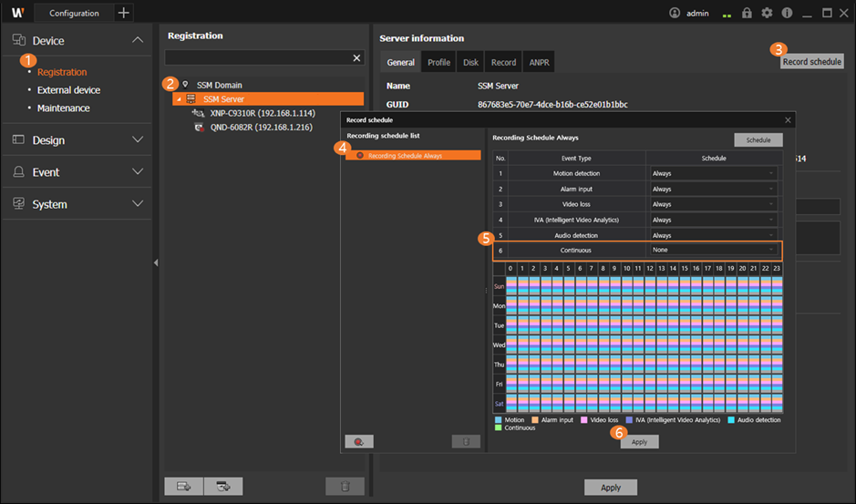Image resolution: width=856 pixels, height=504 pixels.
Task: Click the information icon in title bar
Action: click(787, 13)
